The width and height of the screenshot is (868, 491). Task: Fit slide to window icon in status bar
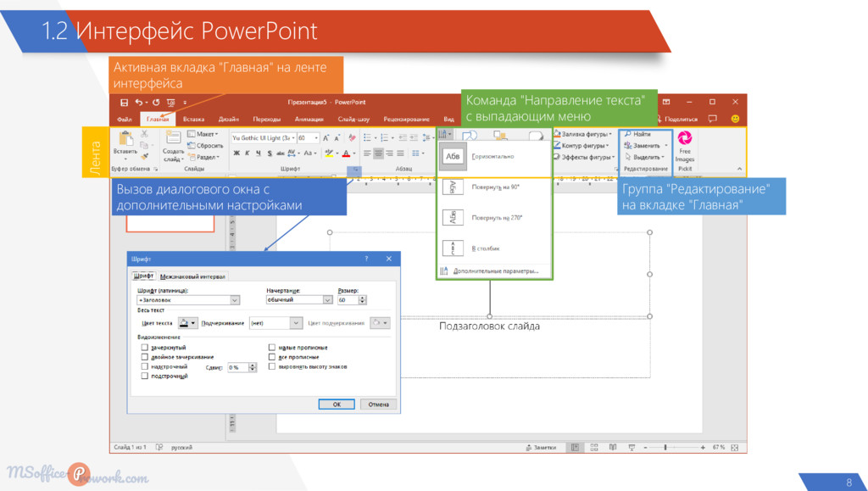click(735, 447)
